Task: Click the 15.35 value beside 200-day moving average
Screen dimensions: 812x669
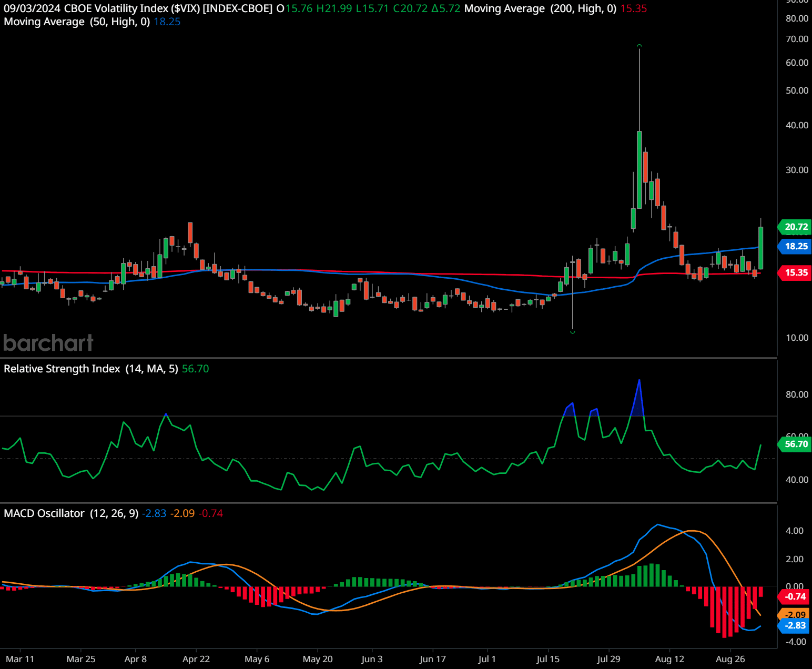Action: [634, 8]
